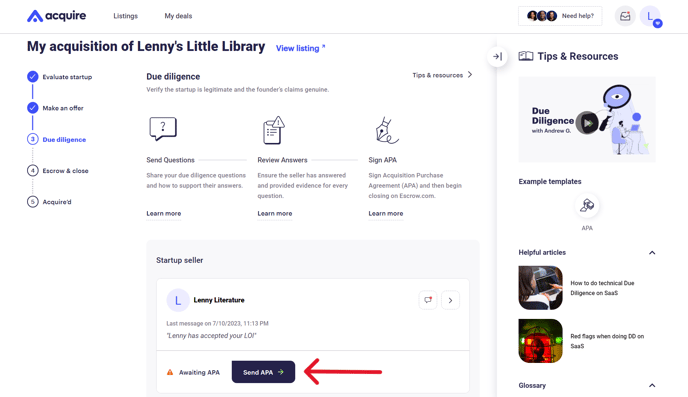Open 'Red flags when doing DD' article
Screen dimensions: 688x397
607,341
